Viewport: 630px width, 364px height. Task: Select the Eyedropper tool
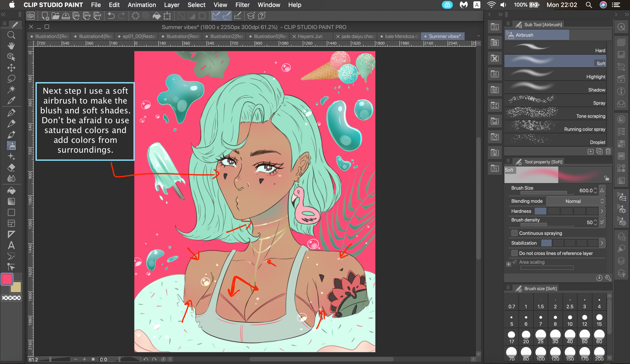(11, 100)
